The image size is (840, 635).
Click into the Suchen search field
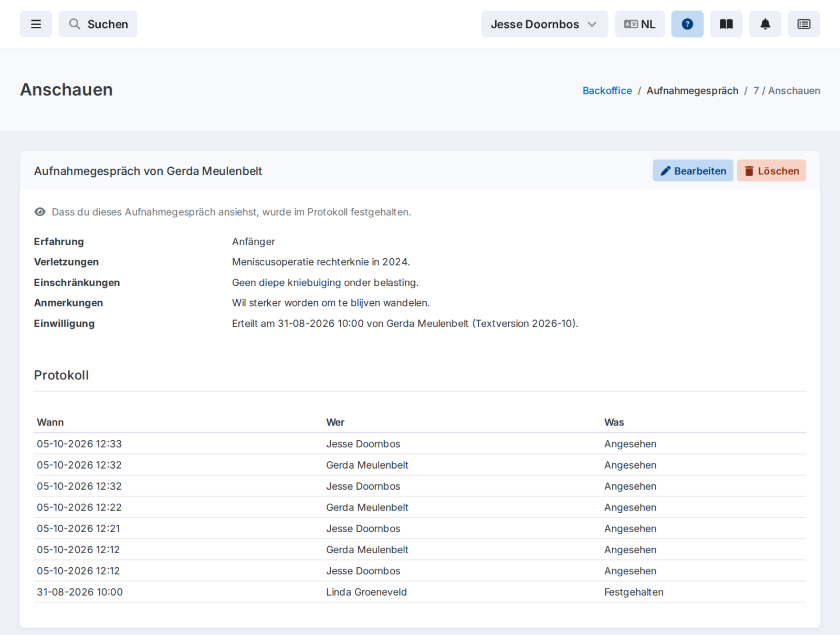pos(98,24)
